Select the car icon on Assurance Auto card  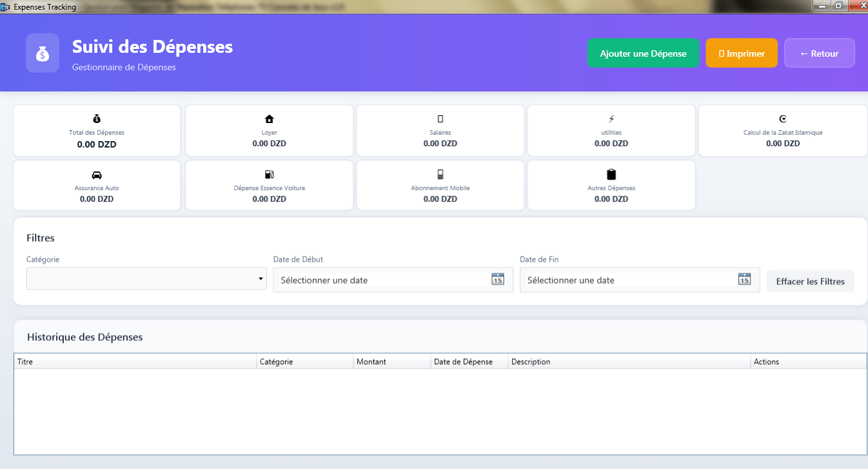pyautogui.click(x=96, y=173)
